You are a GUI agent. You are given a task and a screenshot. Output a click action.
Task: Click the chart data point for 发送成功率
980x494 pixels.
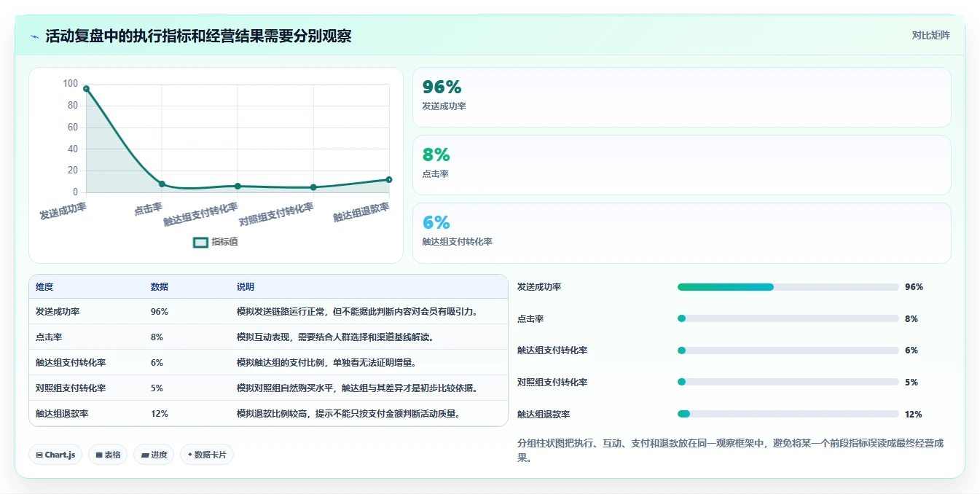click(86, 89)
